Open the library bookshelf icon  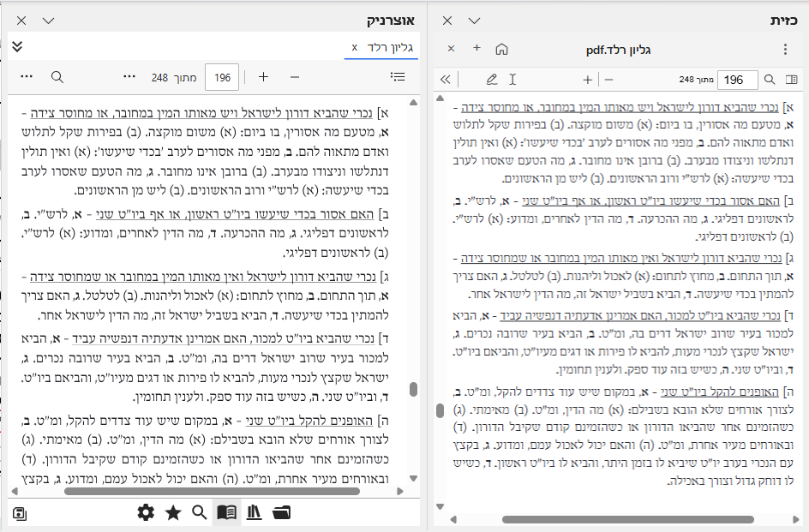click(x=254, y=511)
